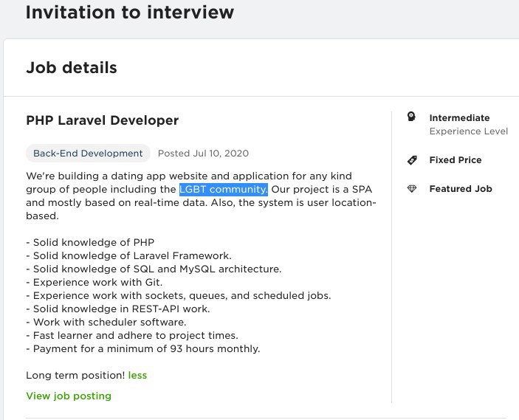The image size is (519, 420).
Task: Open the View job posting link
Action: pyautogui.click(x=69, y=396)
